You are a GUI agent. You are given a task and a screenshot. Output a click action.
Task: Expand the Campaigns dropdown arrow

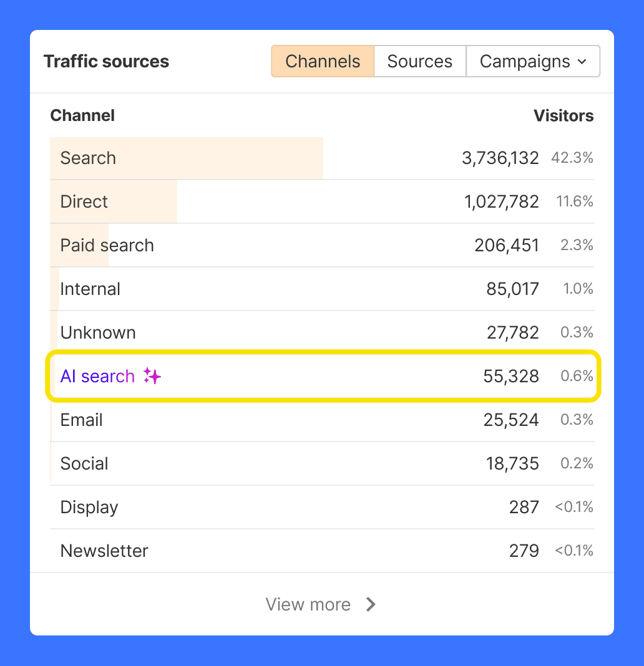point(582,62)
